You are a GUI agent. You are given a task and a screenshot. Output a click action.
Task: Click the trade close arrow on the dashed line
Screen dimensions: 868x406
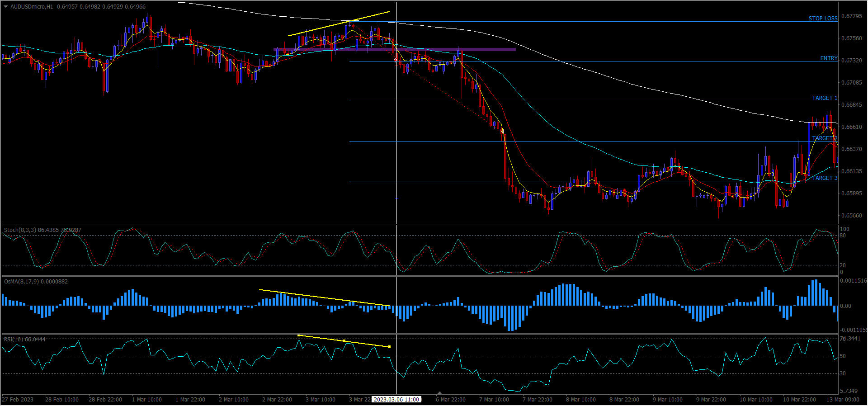point(502,131)
